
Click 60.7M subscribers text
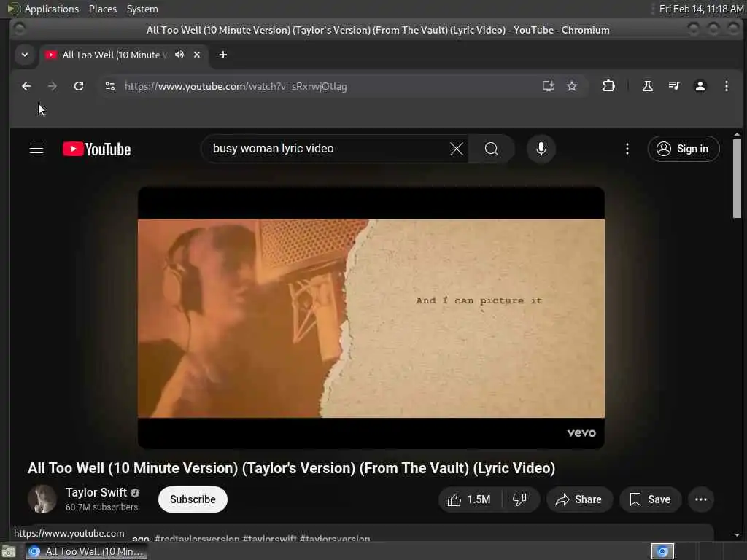(x=101, y=507)
